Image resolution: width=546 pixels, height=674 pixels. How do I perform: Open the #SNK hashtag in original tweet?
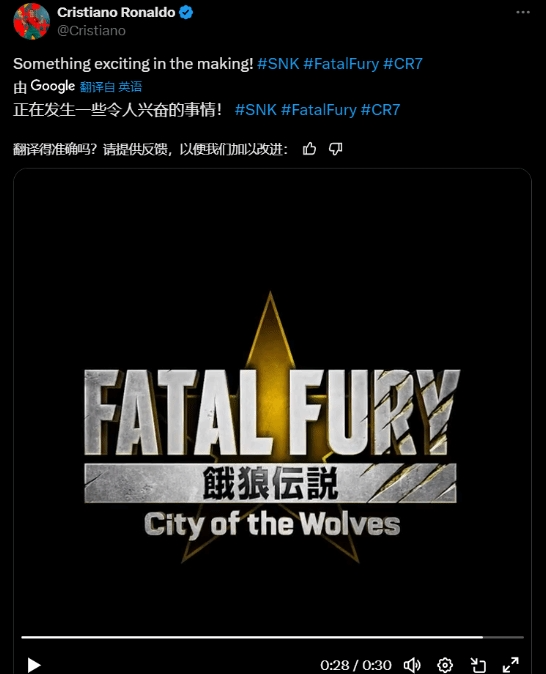[278, 64]
